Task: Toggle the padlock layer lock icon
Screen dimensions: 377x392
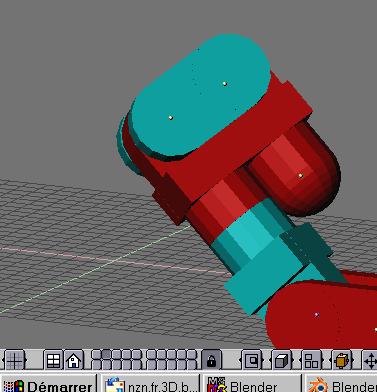Action: (x=211, y=360)
